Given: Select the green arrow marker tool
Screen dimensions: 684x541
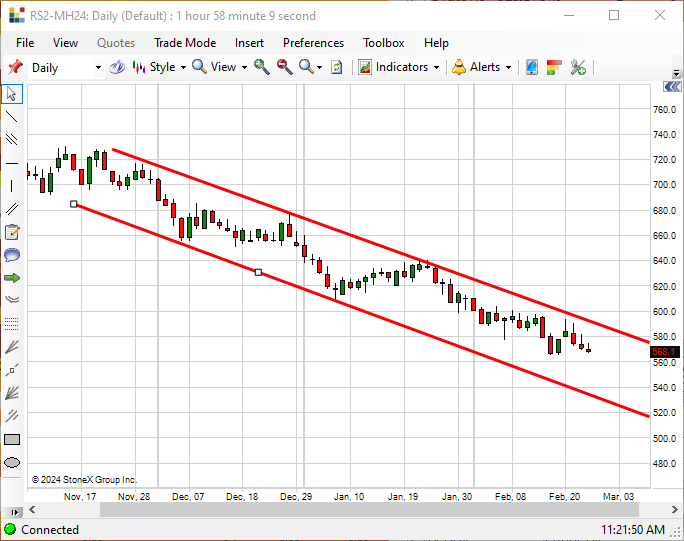Looking at the screenshot, I should pos(12,278).
